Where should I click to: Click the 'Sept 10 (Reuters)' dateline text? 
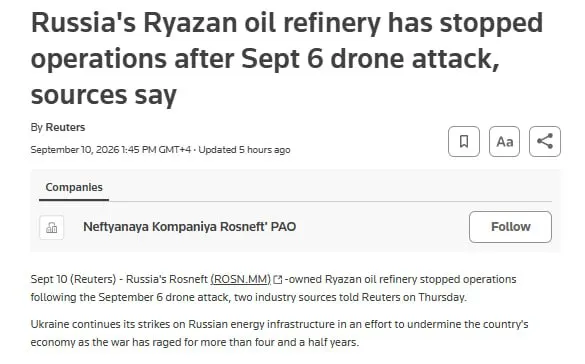(x=73, y=279)
